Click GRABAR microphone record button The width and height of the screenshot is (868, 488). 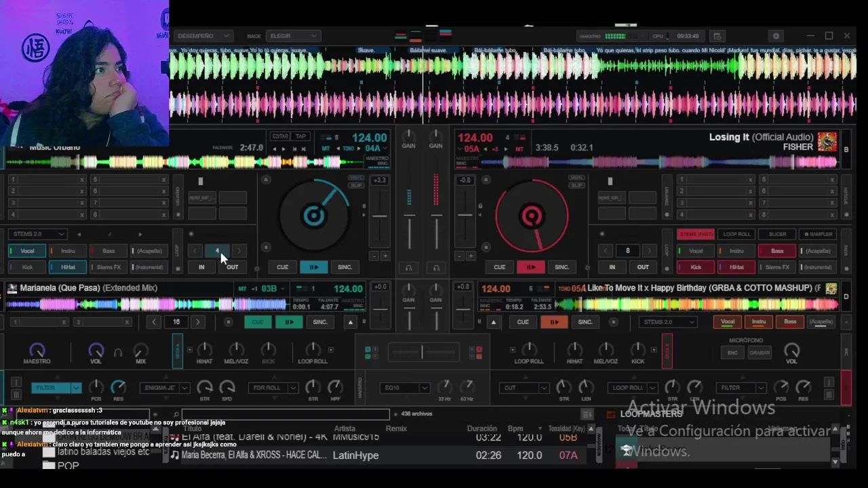(759, 353)
